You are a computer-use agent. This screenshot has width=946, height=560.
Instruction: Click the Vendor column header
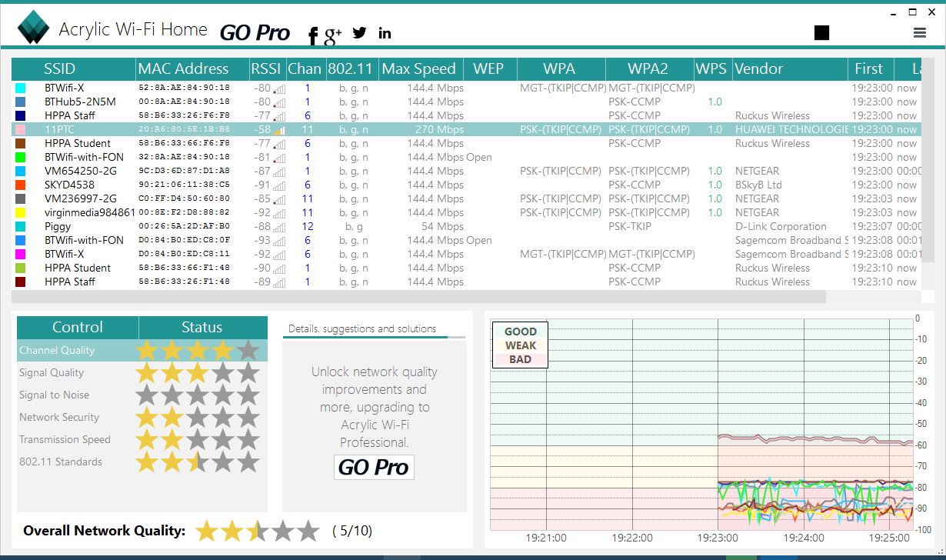click(x=758, y=68)
